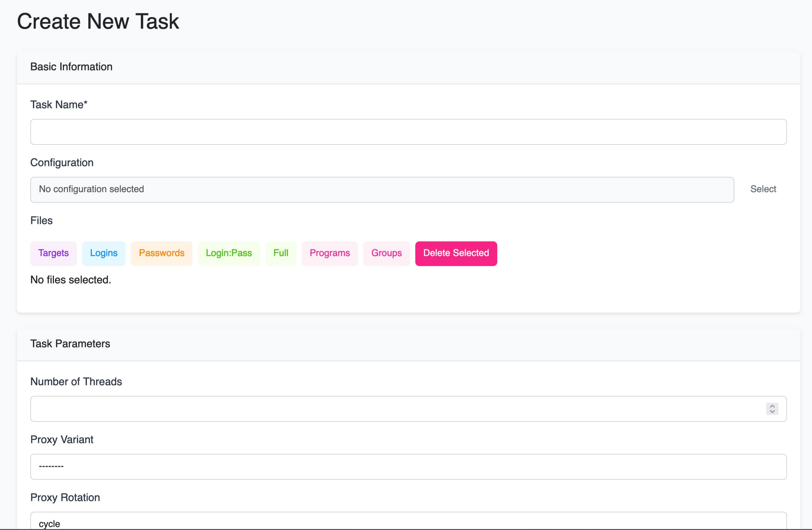812x530 pixels.
Task: Choose the Full file type
Action: point(281,253)
